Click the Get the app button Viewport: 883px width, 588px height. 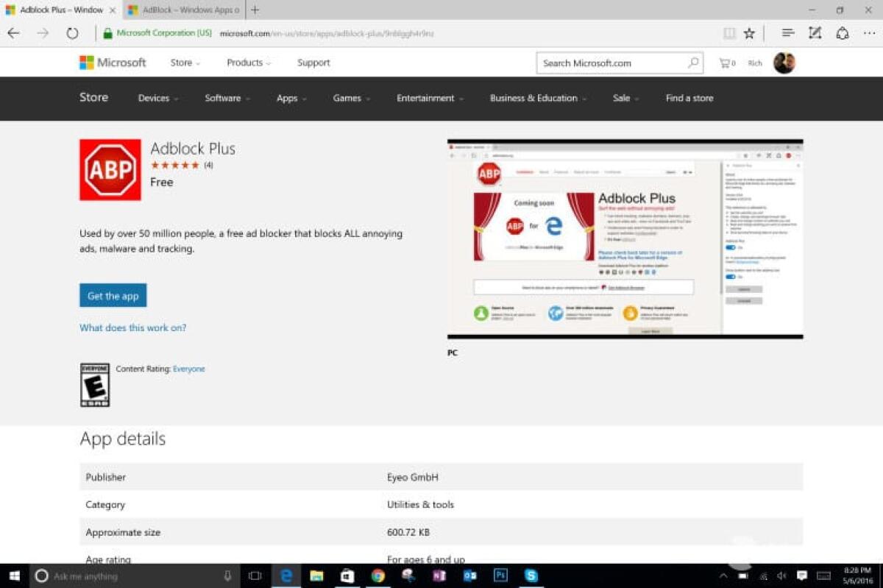pyautogui.click(x=113, y=295)
